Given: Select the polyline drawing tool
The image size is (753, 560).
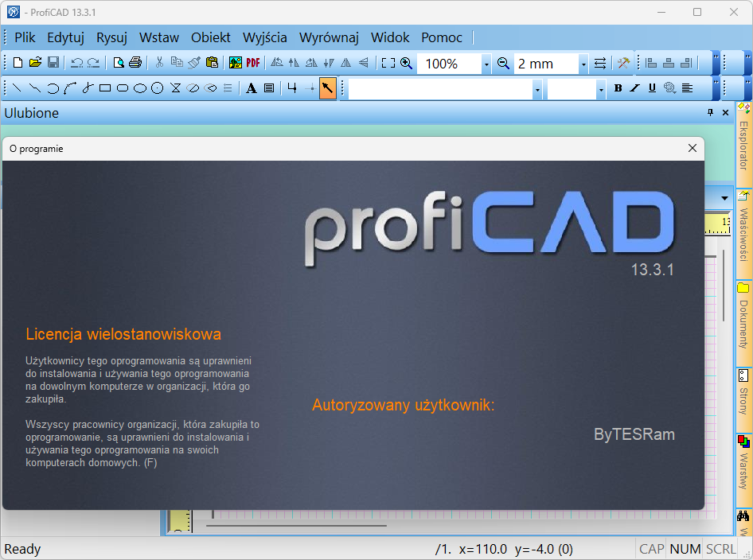Looking at the screenshot, I should (34, 87).
